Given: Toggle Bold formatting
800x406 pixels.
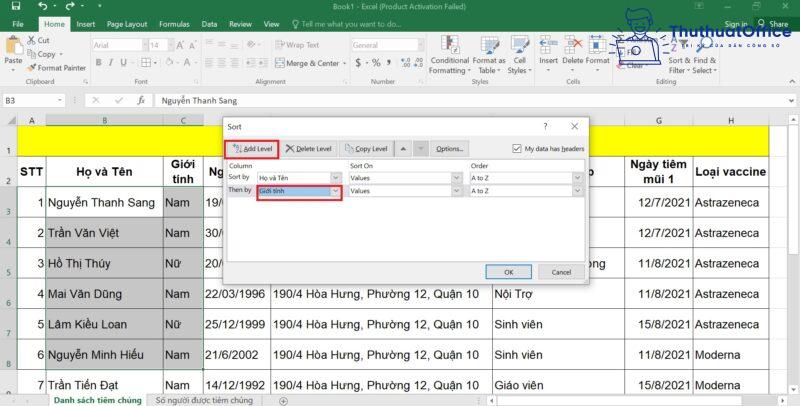Looking at the screenshot, I should click(98, 62).
